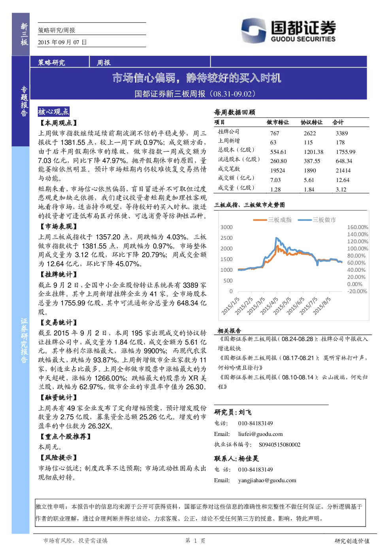
Task: Click the orange 三板成指 legend entry
Action: pos(272,220)
